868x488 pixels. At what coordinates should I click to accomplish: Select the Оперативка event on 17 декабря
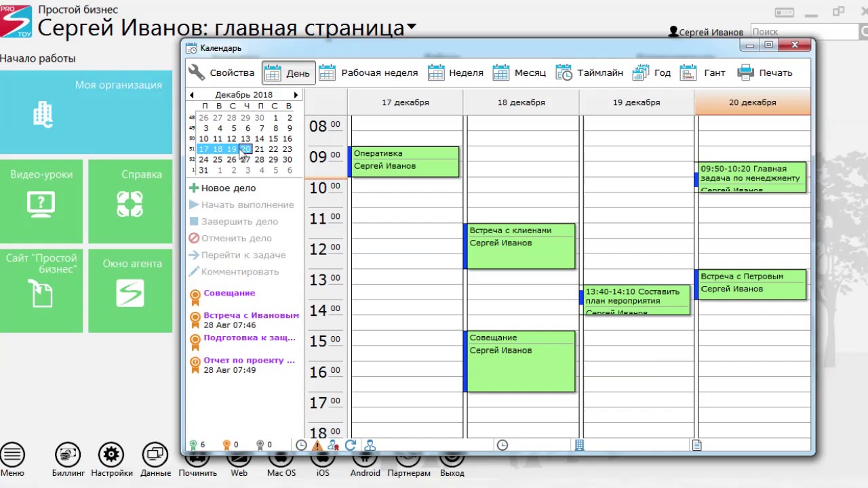[x=404, y=162]
